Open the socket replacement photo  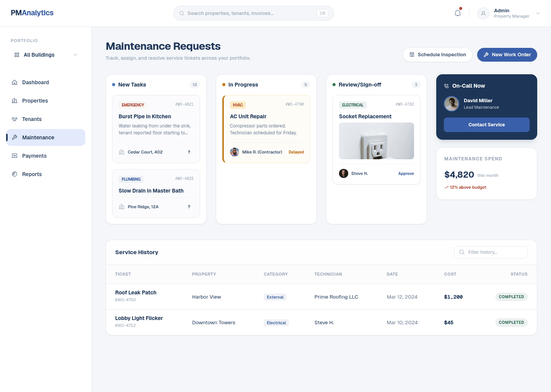tap(377, 141)
